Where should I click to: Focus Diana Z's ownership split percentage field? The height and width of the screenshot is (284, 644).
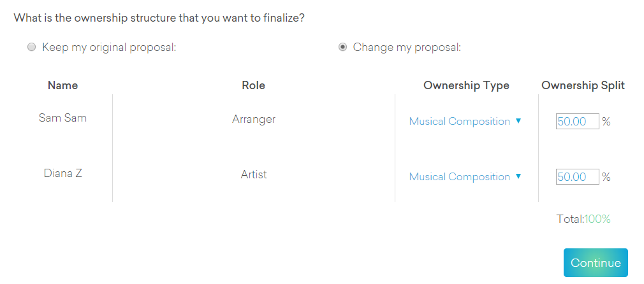tap(577, 177)
